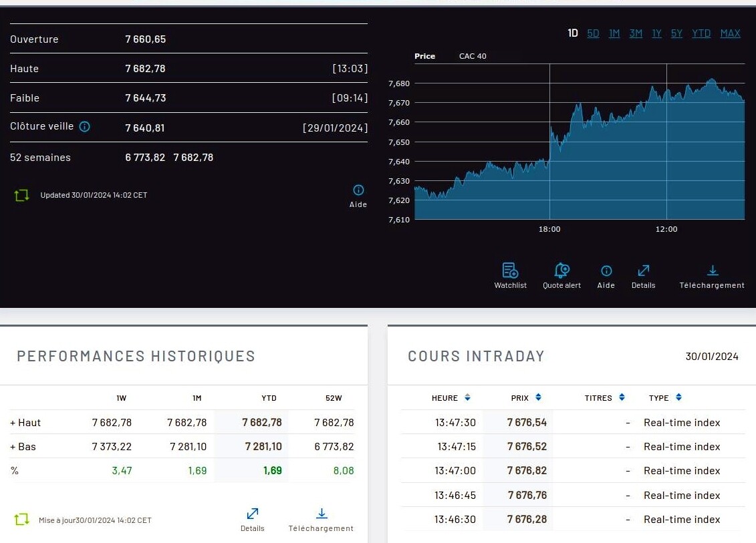Screen dimensions: 756x543
Task: Open chart Details expand icon
Action: tap(643, 270)
